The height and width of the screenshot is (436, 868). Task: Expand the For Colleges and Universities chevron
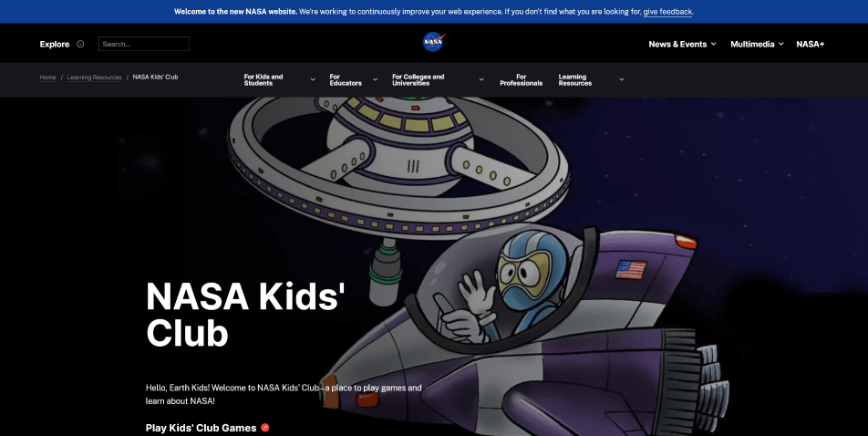point(481,79)
